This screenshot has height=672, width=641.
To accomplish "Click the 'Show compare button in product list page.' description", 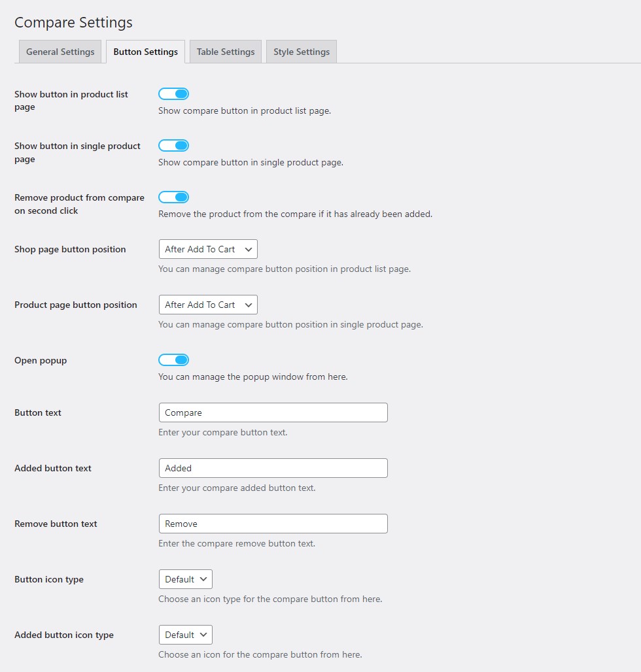I will click(x=245, y=110).
